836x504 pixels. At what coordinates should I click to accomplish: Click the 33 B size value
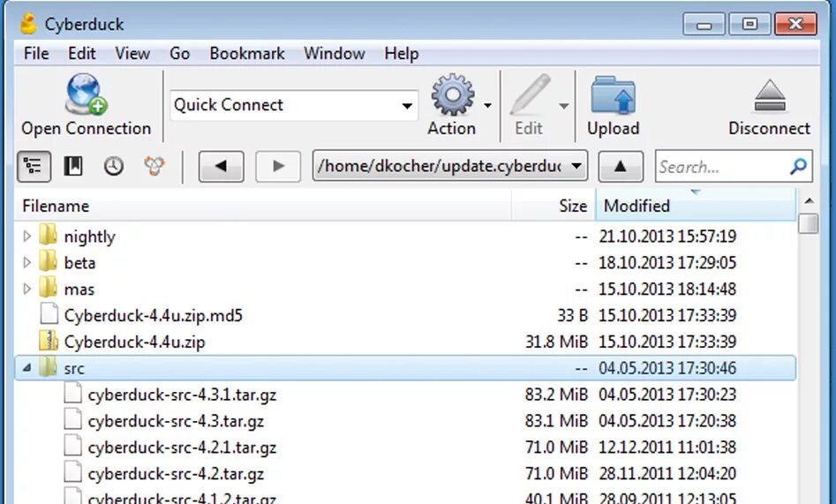point(572,315)
